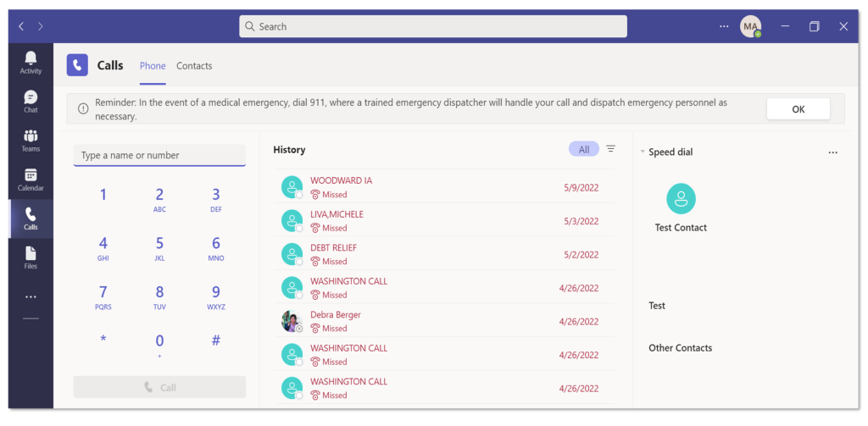
Task: Select the Phone tab
Action: [153, 66]
